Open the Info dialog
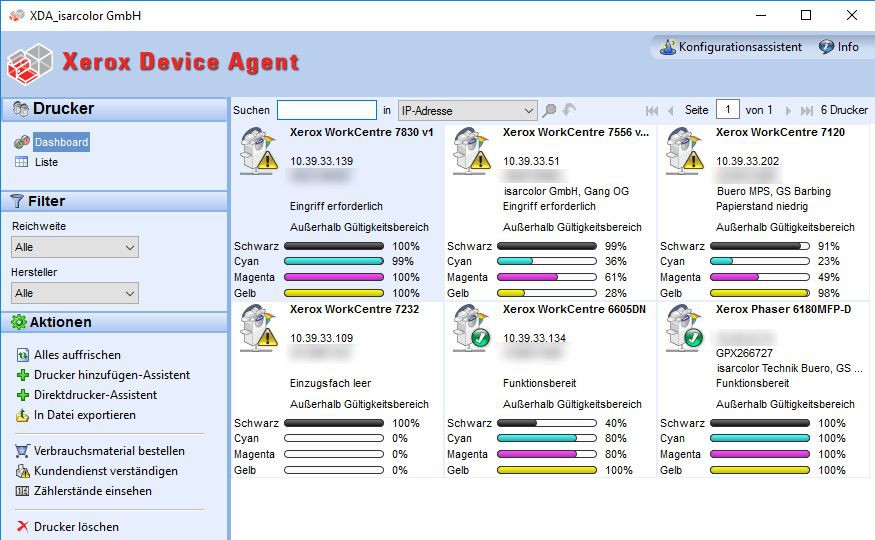The image size is (875, 540). 839,47
